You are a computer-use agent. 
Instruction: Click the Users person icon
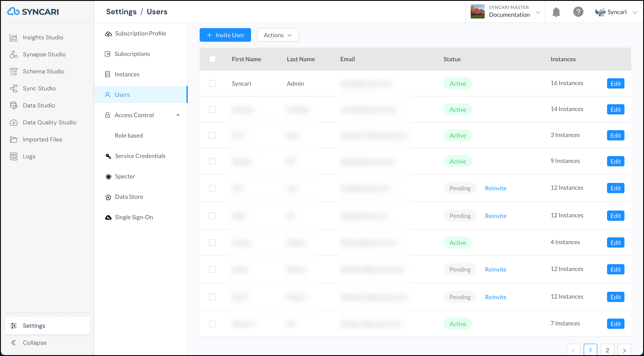pyautogui.click(x=107, y=95)
